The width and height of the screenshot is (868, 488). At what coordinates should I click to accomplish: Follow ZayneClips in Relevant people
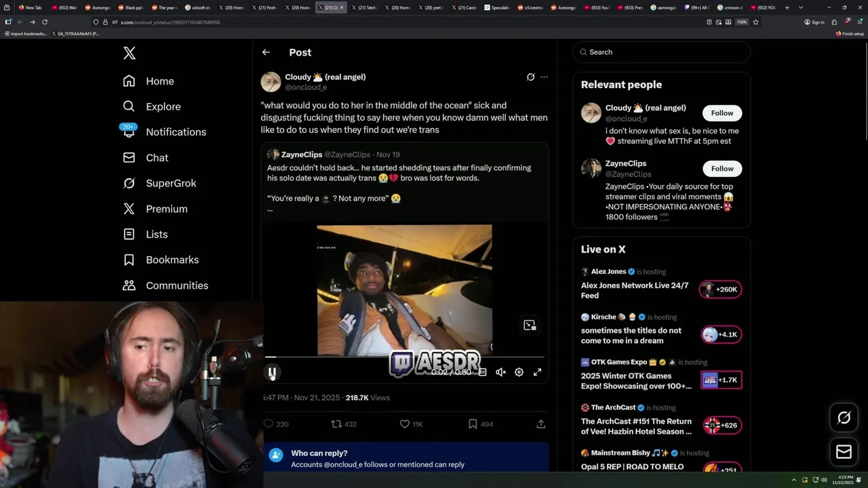(722, 169)
